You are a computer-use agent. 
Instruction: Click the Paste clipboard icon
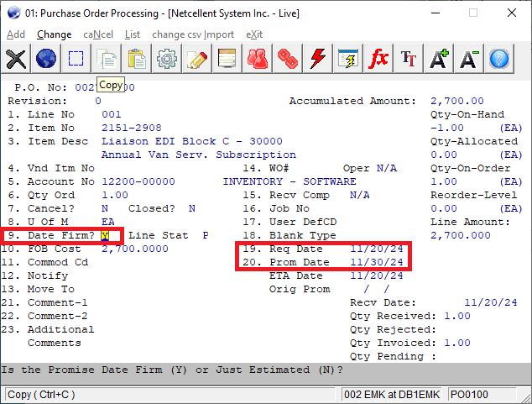[x=137, y=59]
